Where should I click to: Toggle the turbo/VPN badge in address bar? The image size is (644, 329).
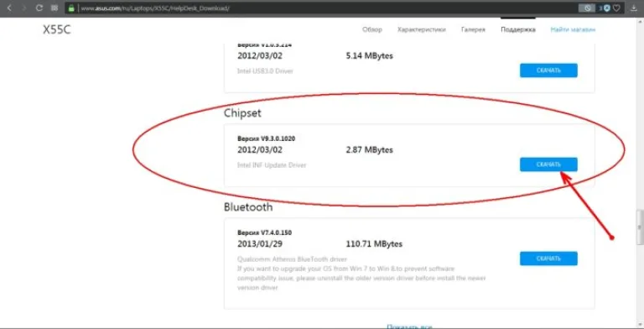[x=586, y=8]
